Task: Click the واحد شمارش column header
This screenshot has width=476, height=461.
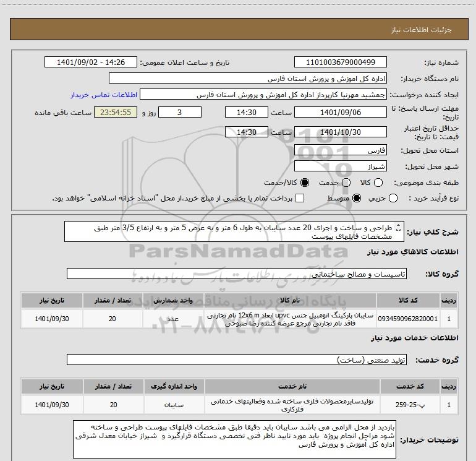Action: click(172, 300)
